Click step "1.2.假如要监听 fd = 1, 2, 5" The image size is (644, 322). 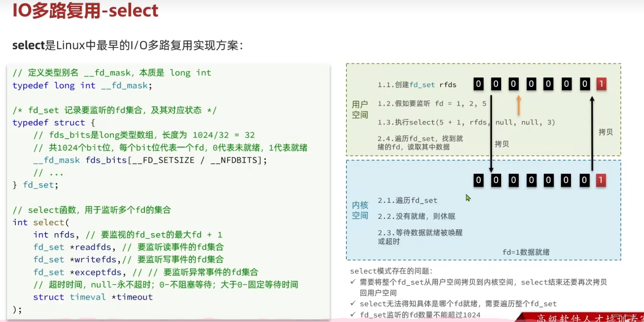tap(432, 104)
